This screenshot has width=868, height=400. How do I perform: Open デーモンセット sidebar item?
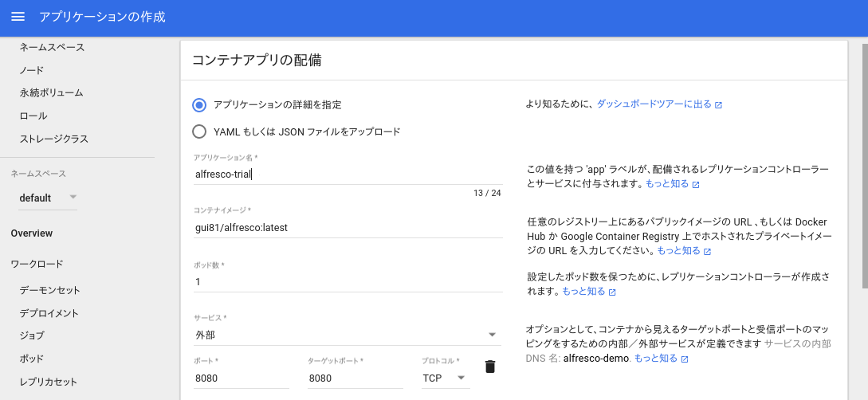50,291
